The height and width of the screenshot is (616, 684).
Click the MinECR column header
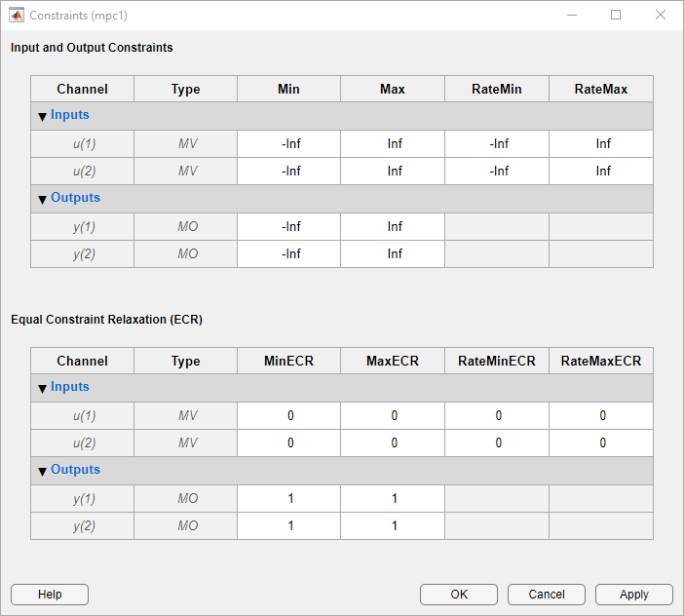click(x=288, y=361)
